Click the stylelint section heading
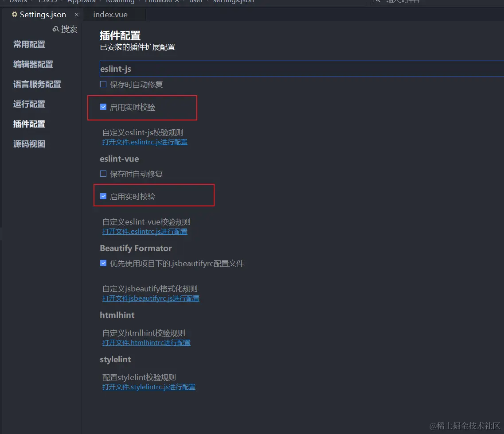 (x=115, y=360)
